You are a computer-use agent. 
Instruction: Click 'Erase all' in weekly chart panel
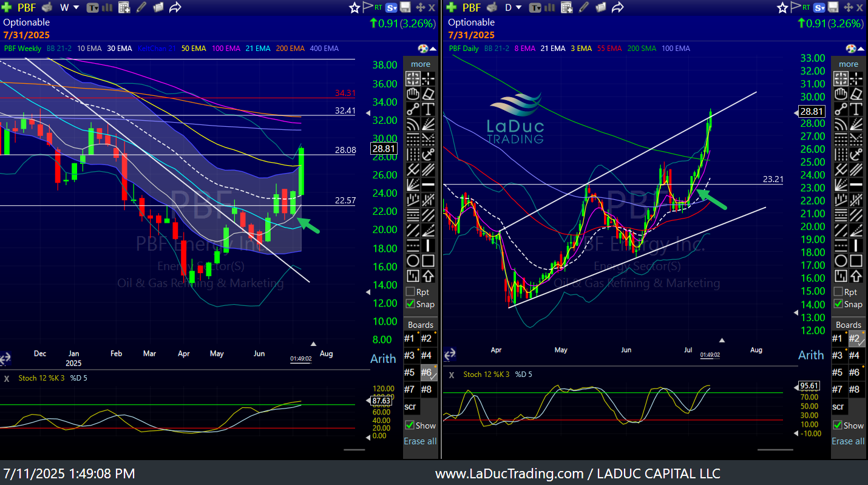(420, 441)
